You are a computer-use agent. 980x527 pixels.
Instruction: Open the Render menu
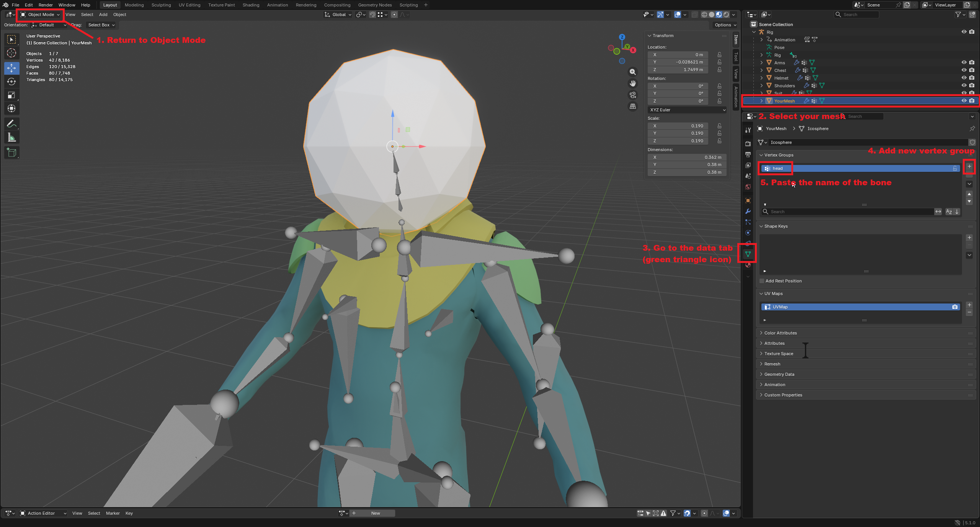pyautogui.click(x=46, y=5)
